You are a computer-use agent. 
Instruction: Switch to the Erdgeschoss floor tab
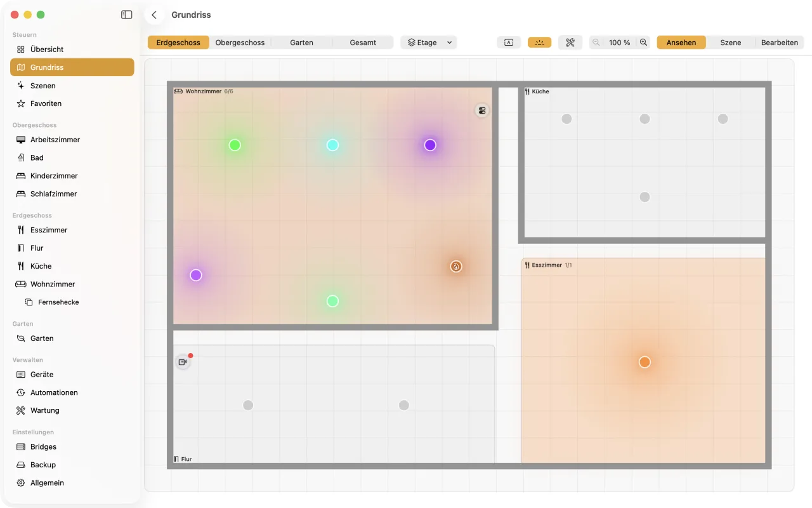point(178,43)
